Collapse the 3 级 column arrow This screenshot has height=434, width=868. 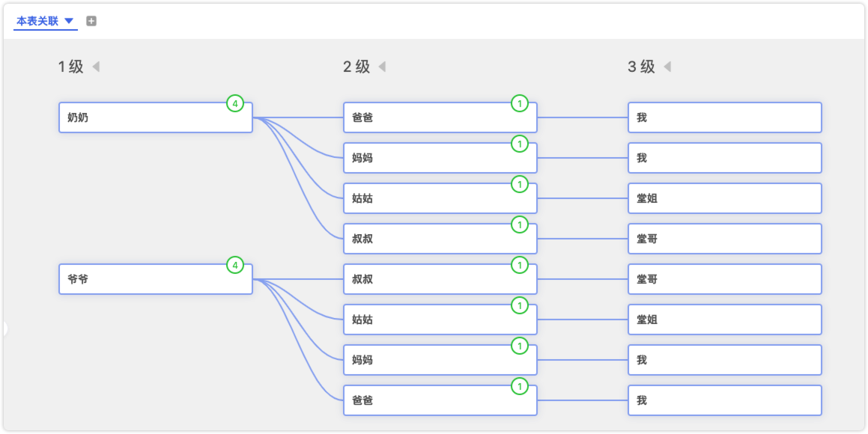coord(667,67)
